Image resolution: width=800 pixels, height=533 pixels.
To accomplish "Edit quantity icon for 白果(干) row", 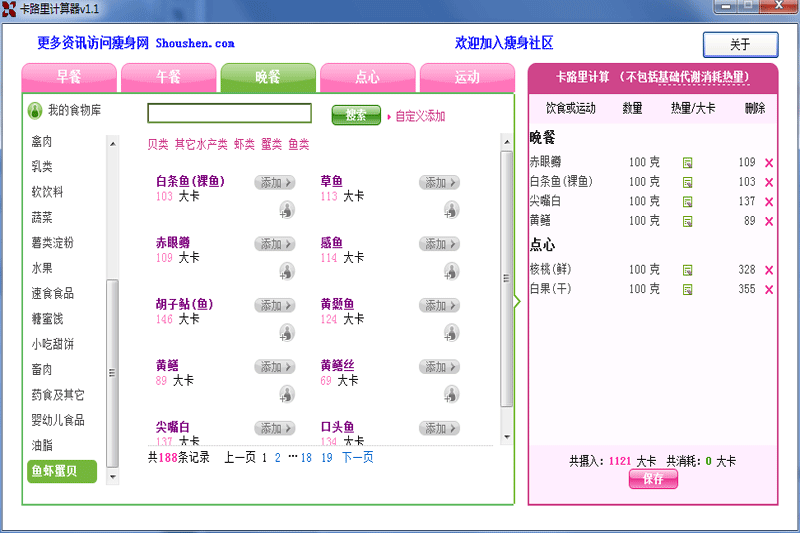I will [687, 290].
